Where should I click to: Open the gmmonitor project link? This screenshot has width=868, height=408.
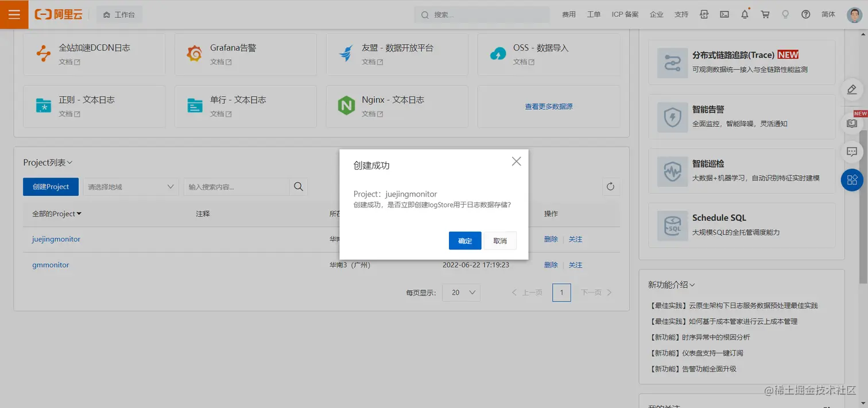[51, 265]
